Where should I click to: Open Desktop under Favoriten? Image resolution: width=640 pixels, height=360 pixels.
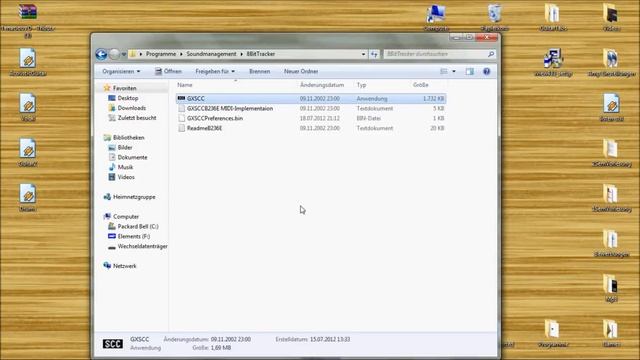click(x=128, y=98)
